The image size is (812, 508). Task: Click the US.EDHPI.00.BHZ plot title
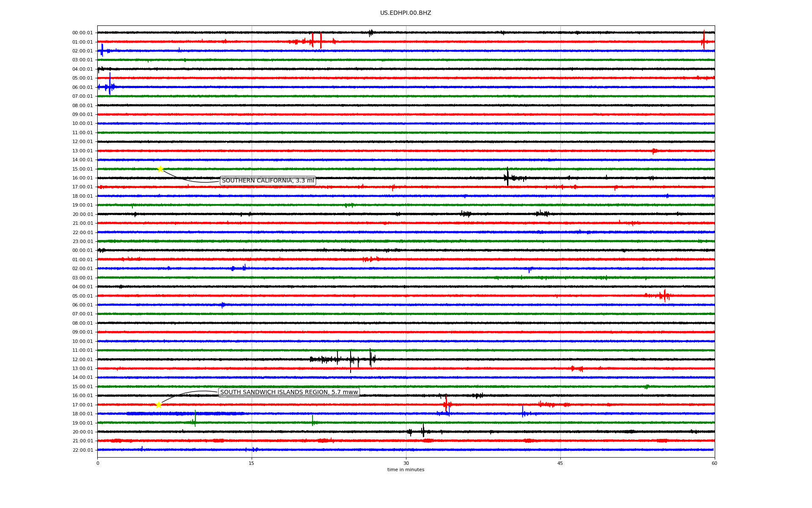tap(406, 13)
